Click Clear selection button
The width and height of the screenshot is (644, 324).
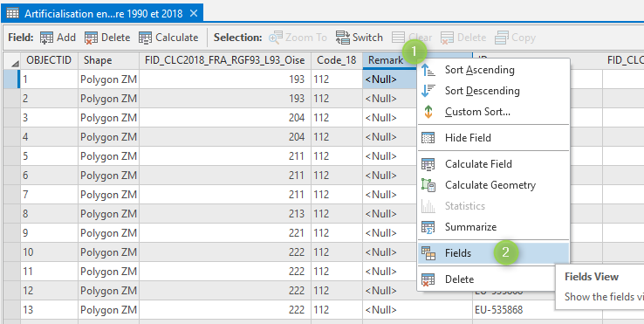pyautogui.click(x=412, y=38)
